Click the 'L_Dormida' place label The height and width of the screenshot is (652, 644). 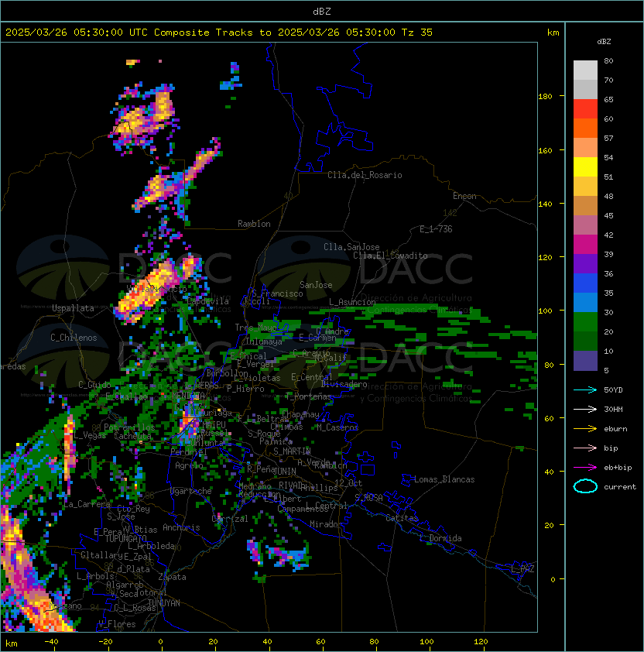pos(440,538)
